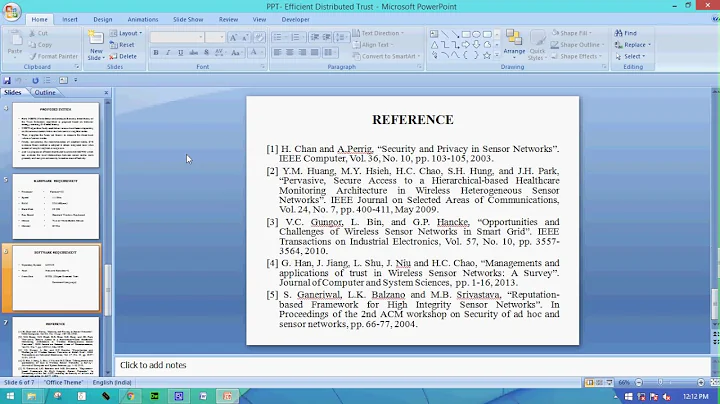Select the Line shape
Screen dimensions: 720x404
pos(444,34)
